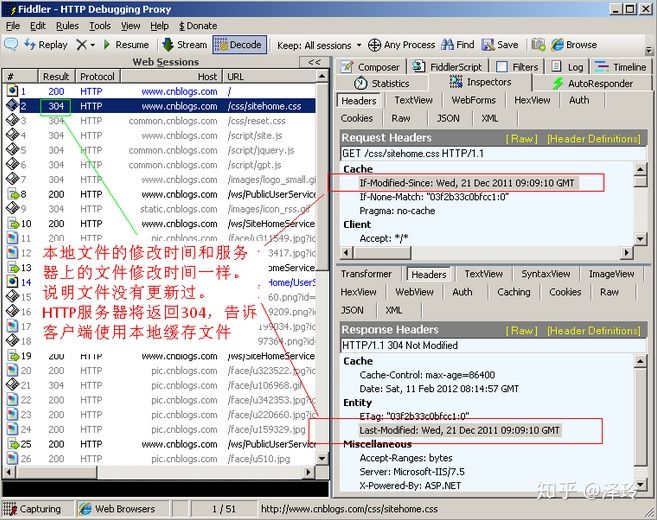Switch to the FiddlerScript tab
The width and height of the screenshot is (657, 520).
tap(447, 67)
